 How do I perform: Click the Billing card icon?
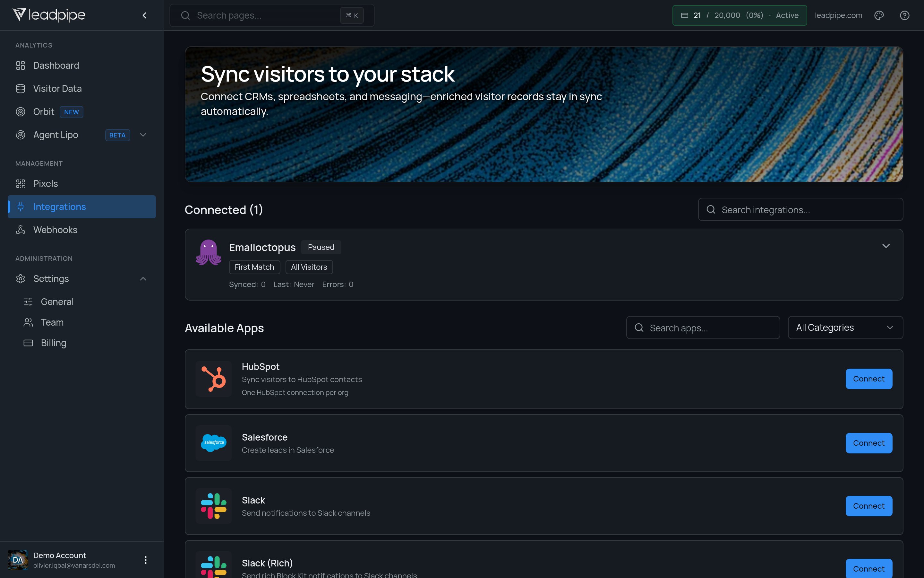(28, 343)
